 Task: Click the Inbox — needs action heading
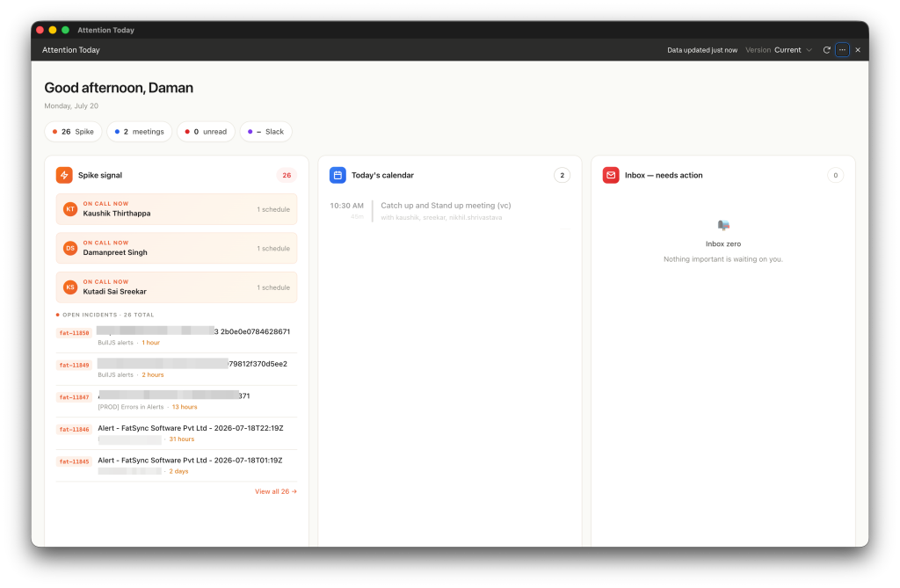[x=664, y=175]
